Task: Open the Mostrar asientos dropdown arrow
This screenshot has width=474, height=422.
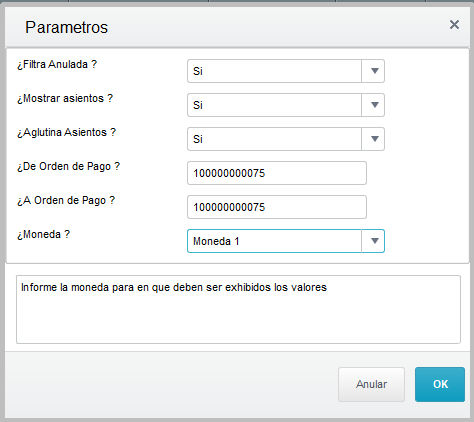Action: coord(373,105)
